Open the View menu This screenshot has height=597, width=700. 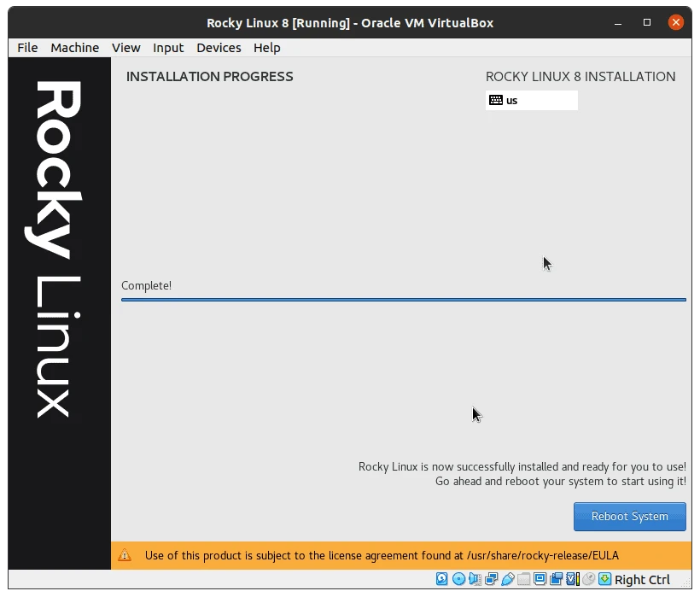click(x=125, y=48)
